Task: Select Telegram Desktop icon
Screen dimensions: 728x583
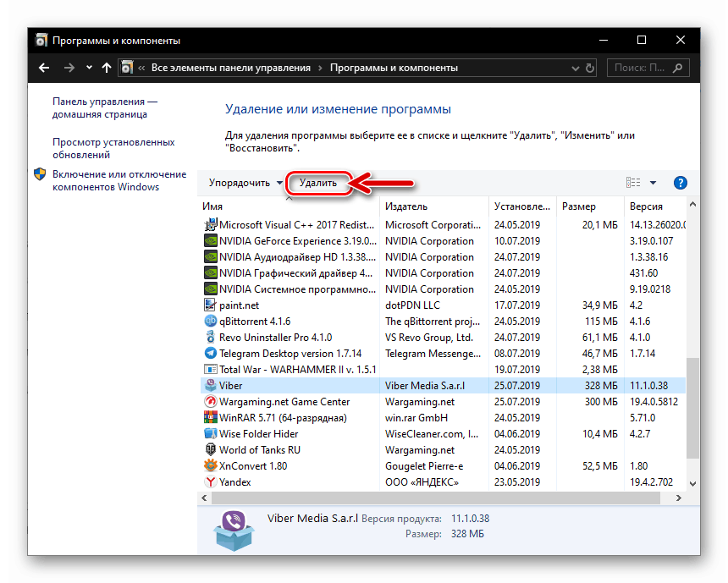Action: tap(210, 354)
